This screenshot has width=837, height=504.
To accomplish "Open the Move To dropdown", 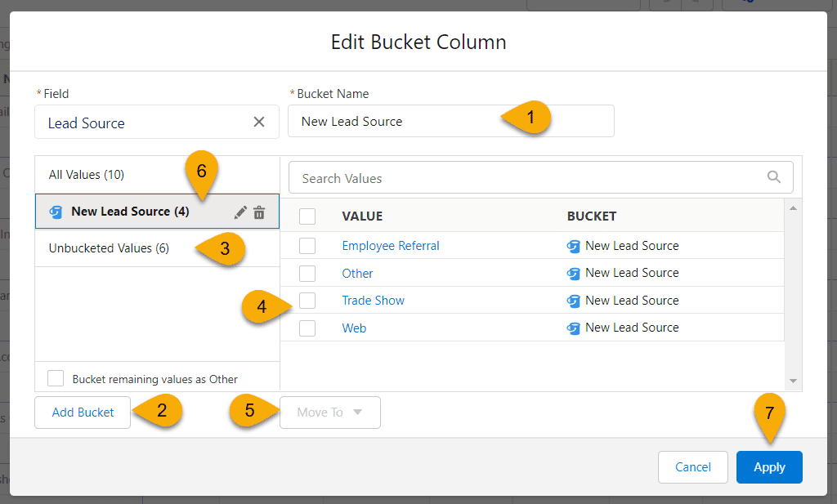I will click(329, 413).
